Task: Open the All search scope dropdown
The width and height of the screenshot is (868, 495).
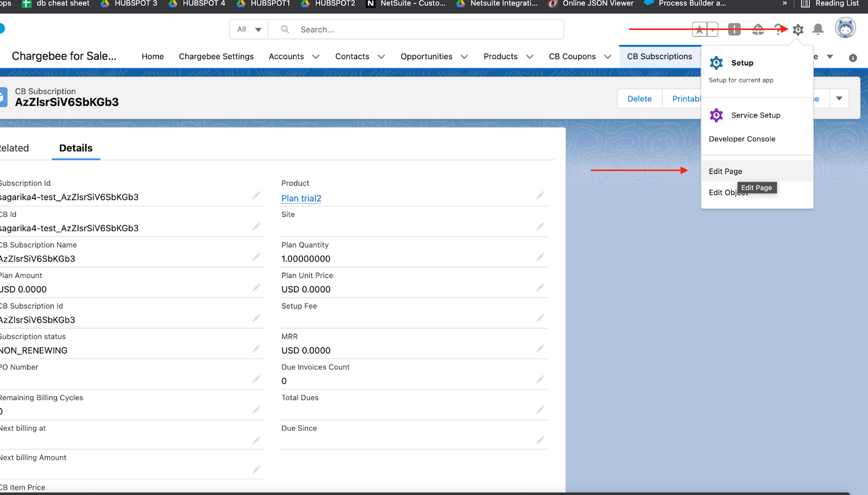Action: click(249, 30)
